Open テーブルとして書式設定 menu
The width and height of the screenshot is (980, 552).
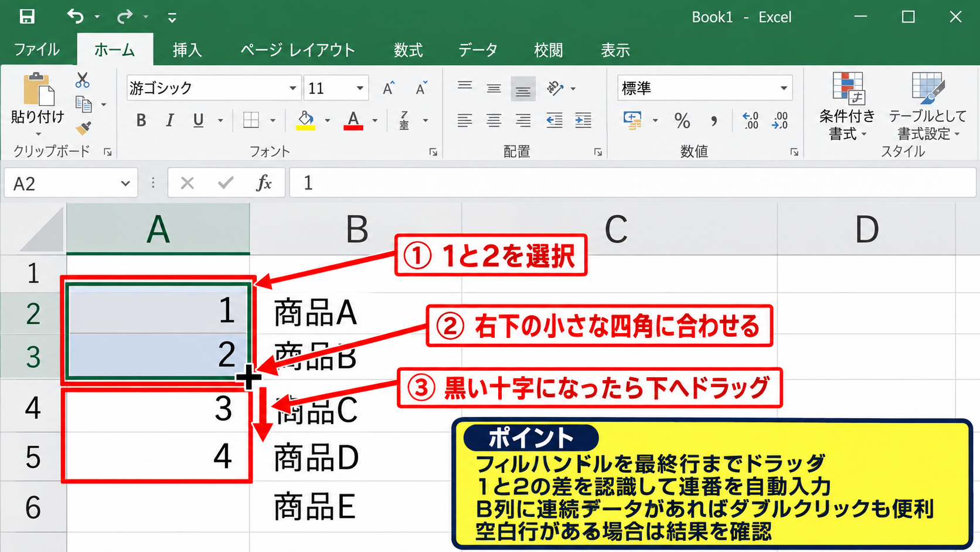pyautogui.click(x=927, y=106)
